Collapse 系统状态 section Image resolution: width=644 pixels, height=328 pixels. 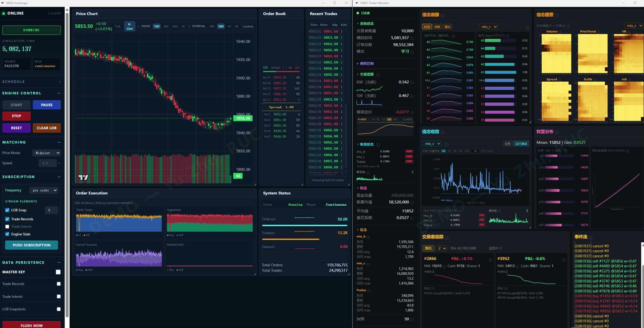click(x=365, y=24)
